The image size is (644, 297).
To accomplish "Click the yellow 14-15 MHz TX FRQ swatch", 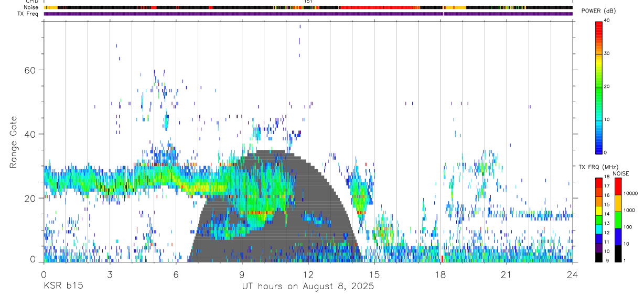I will (x=598, y=211).
